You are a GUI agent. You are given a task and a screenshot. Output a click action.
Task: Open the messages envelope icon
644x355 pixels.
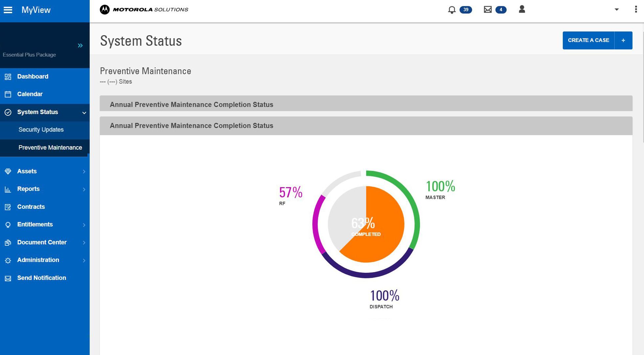coord(488,10)
